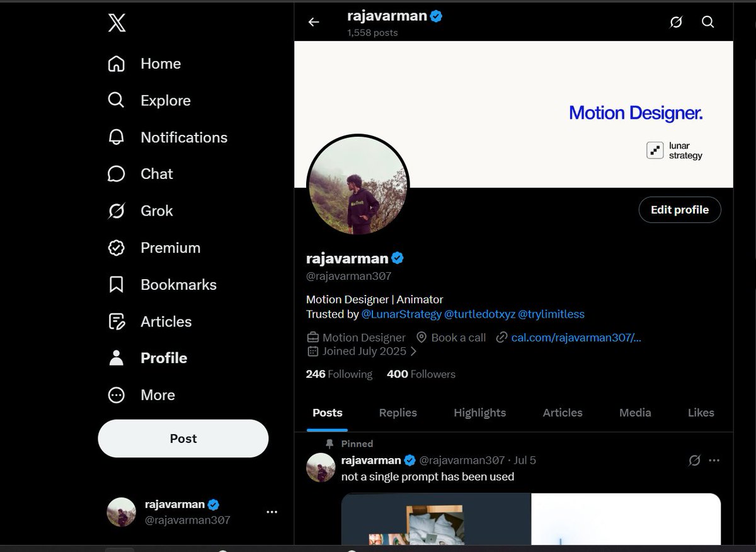The image size is (756, 552).
Task: Go back using the header arrow
Action: click(314, 22)
